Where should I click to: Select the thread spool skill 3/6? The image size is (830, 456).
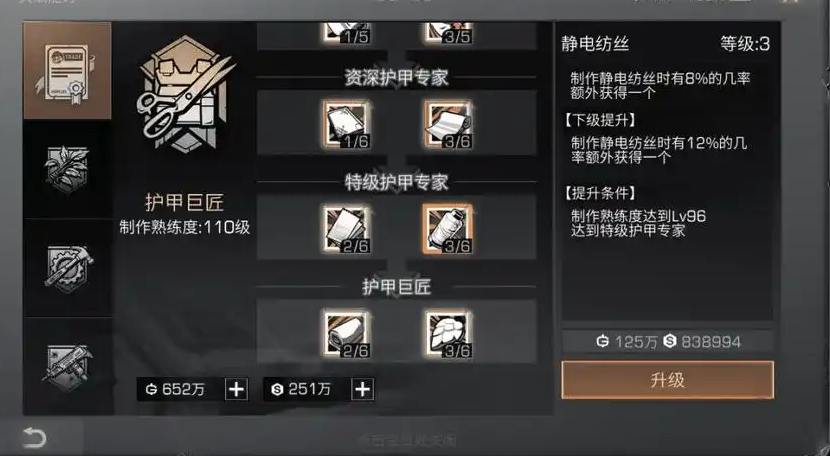point(448,229)
